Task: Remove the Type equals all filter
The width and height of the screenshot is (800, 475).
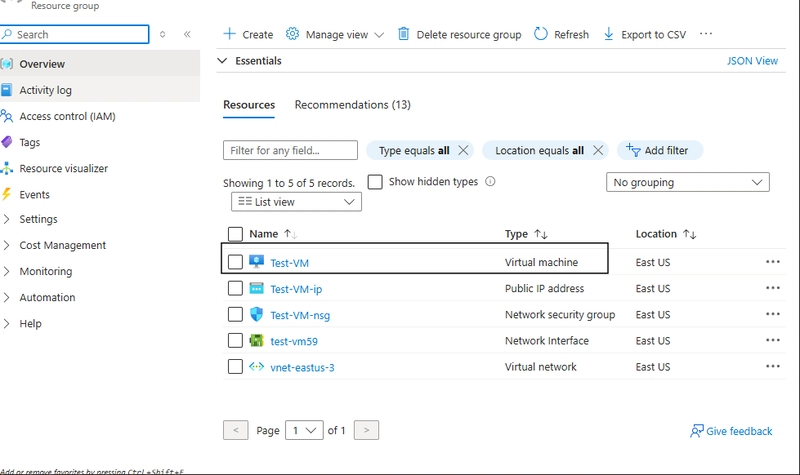Action: coord(463,150)
